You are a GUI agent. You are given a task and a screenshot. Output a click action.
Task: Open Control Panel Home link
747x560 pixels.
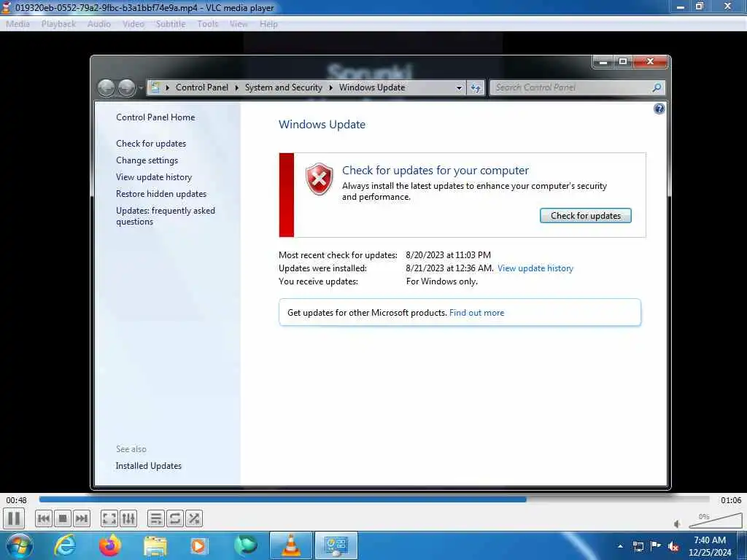click(x=155, y=117)
